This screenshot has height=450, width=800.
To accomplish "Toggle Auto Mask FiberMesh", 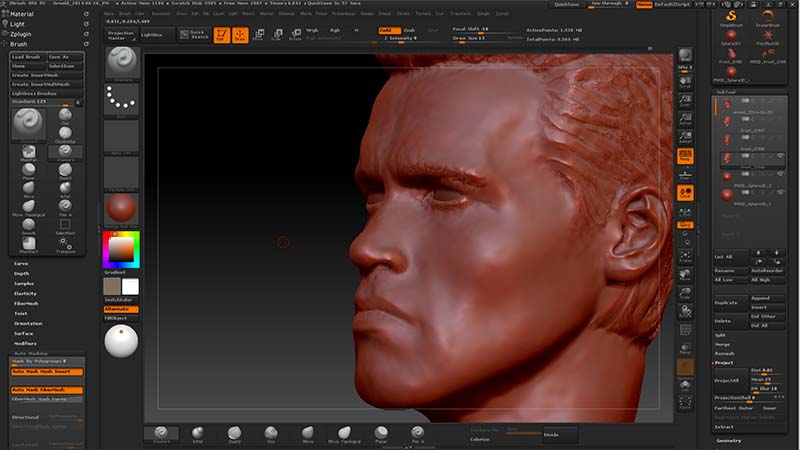I will pyautogui.click(x=47, y=390).
